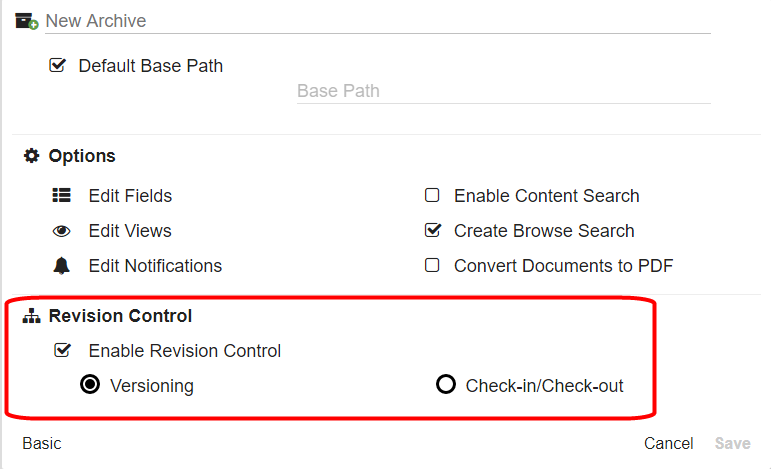Check Convert Documents to PDF
The image size is (771, 469).
pos(433,266)
